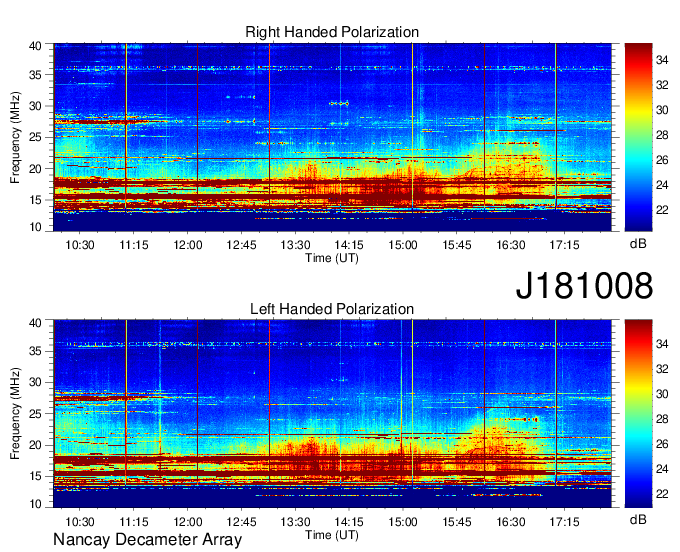Image resolution: width=680 pixels, height=552 pixels.
Task: Click the 35 MHz tick on right-handed plot
Action: pyautogui.click(x=35, y=75)
